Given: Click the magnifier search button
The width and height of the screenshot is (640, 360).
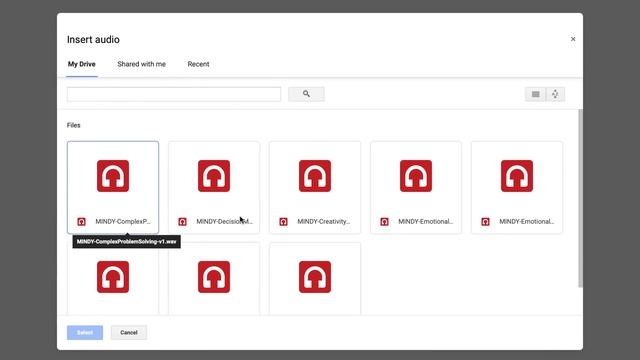Looking at the screenshot, I should [306, 94].
